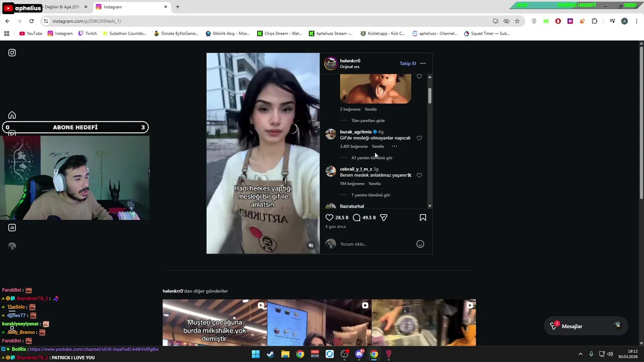
Task: Open the media controls playlist icon
Action: (x=612, y=21)
